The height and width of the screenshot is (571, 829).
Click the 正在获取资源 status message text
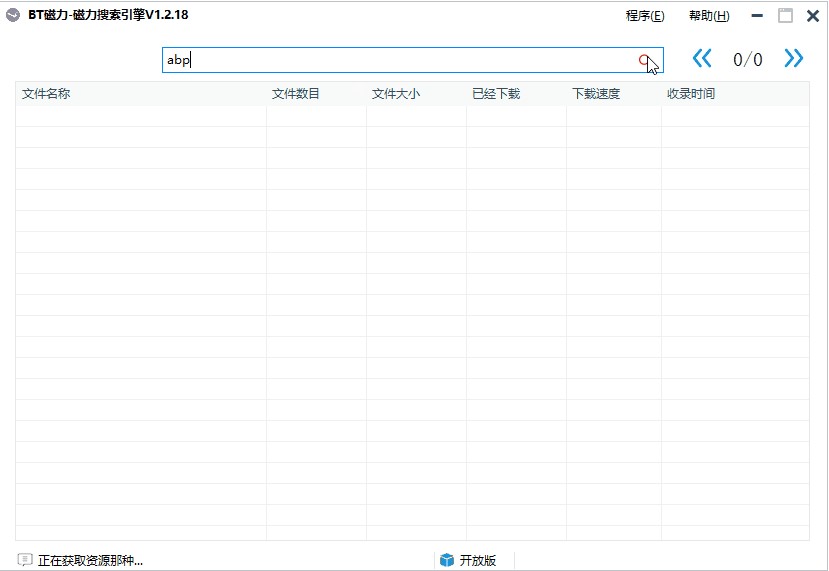pyautogui.click(x=90, y=560)
